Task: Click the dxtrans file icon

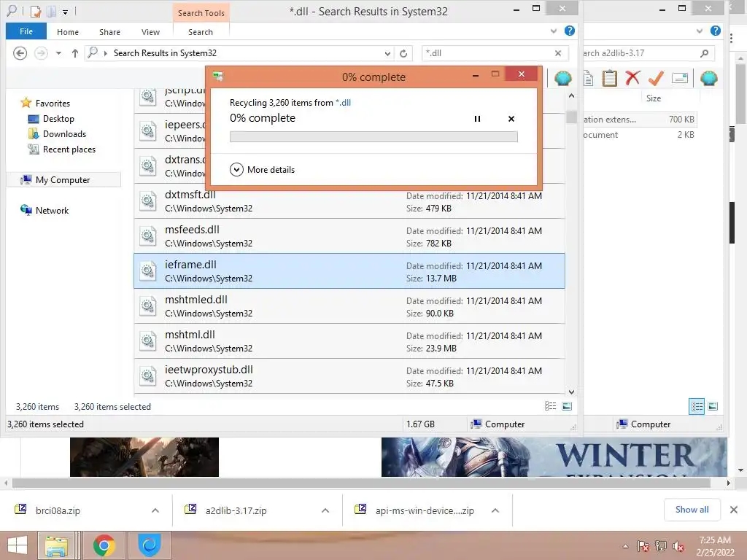Action: click(148, 166)
